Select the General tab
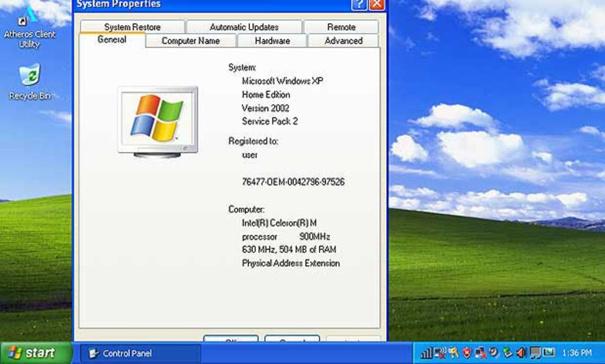The width and height of the screenshot is (605, 364). click(112, 40)
